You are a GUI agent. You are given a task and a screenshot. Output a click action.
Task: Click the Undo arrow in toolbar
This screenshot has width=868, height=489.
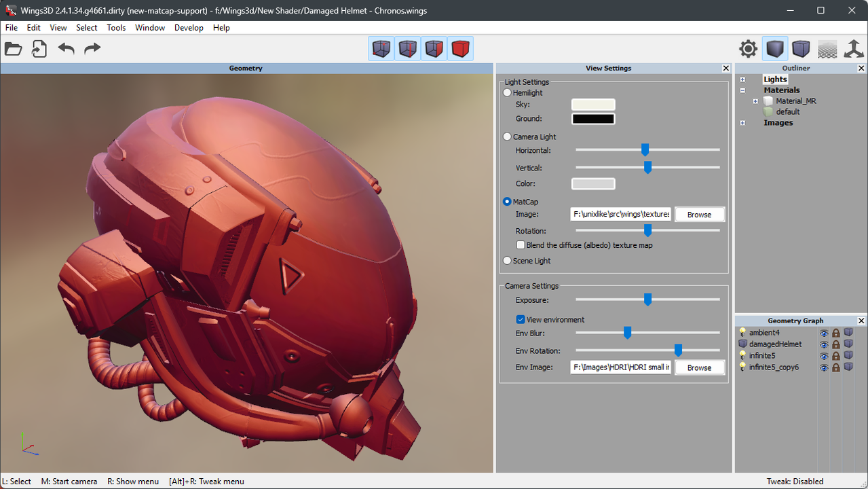(66, 49)
